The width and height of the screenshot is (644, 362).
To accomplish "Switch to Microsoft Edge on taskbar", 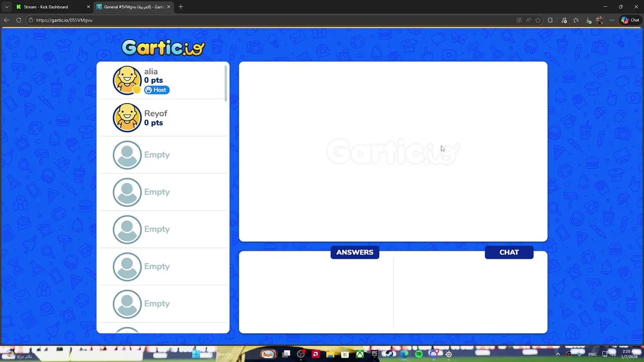I will [x=404, y=354].
